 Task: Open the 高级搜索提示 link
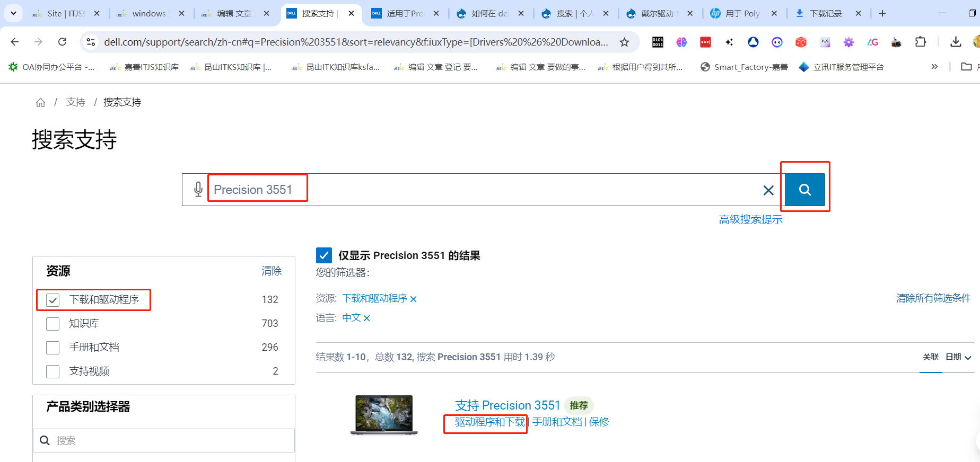750,219
